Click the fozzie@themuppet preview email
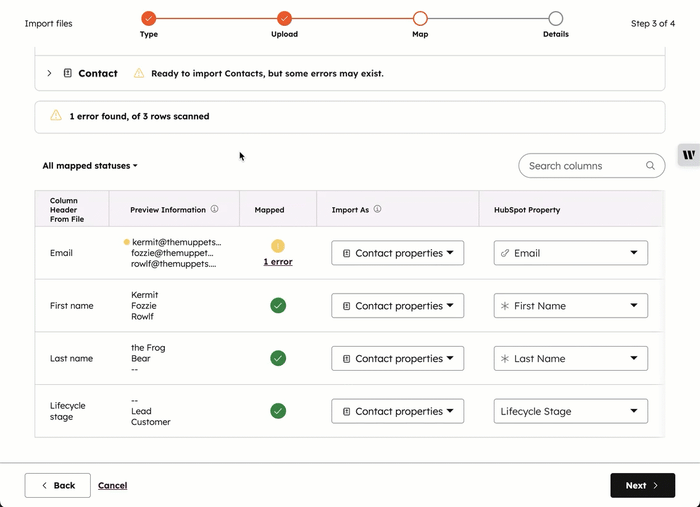Image resolution: width=700 pixels, height=507 pixels. (x=172, y=253)
